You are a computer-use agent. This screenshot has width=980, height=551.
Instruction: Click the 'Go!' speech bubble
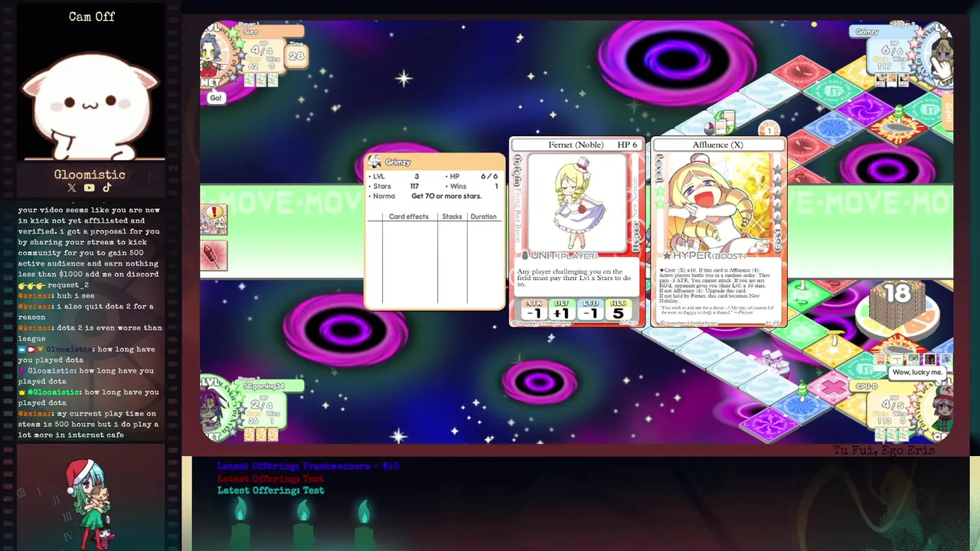pos(216,98)
